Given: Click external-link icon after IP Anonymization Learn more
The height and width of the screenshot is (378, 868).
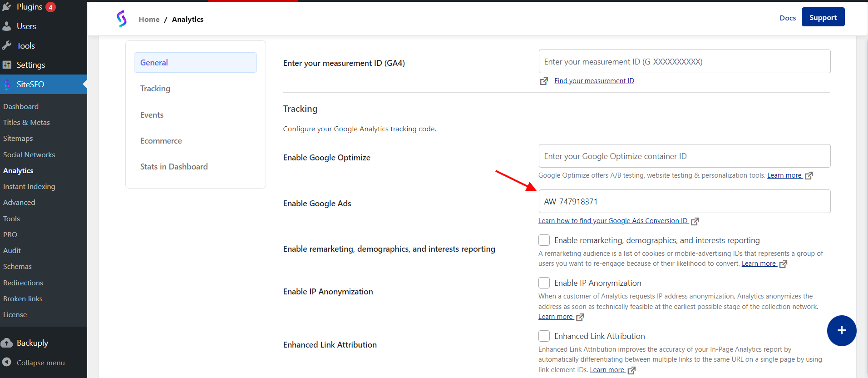Looking at the screenshot, I should [580, 317].
